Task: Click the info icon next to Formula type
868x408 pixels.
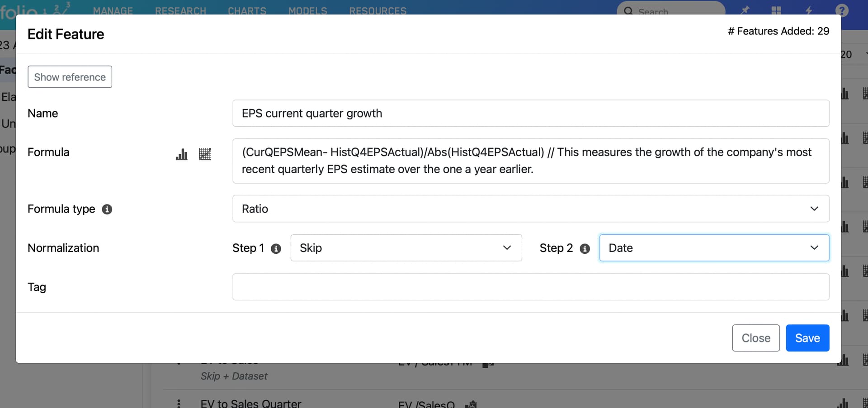Action: point(107,209)
